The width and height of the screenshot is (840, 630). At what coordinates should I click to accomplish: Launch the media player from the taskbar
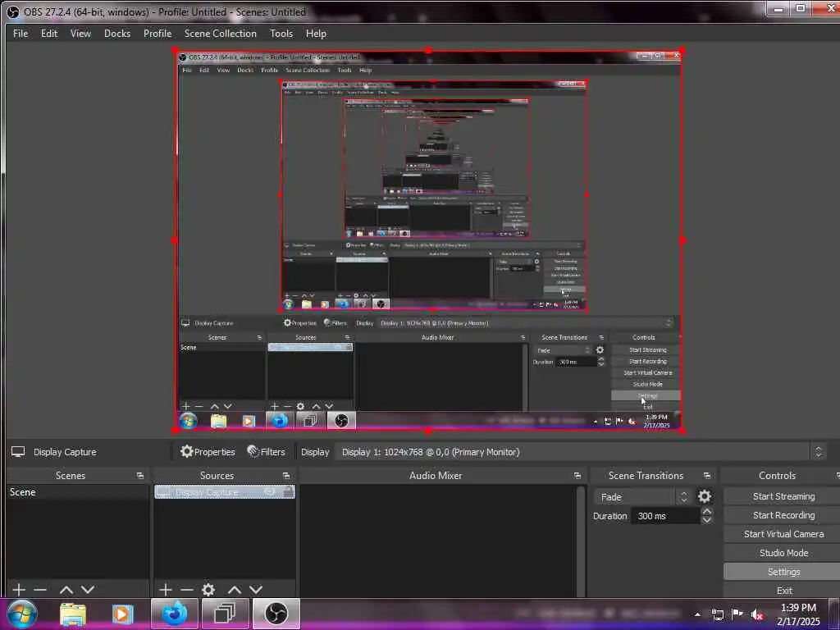123,614
